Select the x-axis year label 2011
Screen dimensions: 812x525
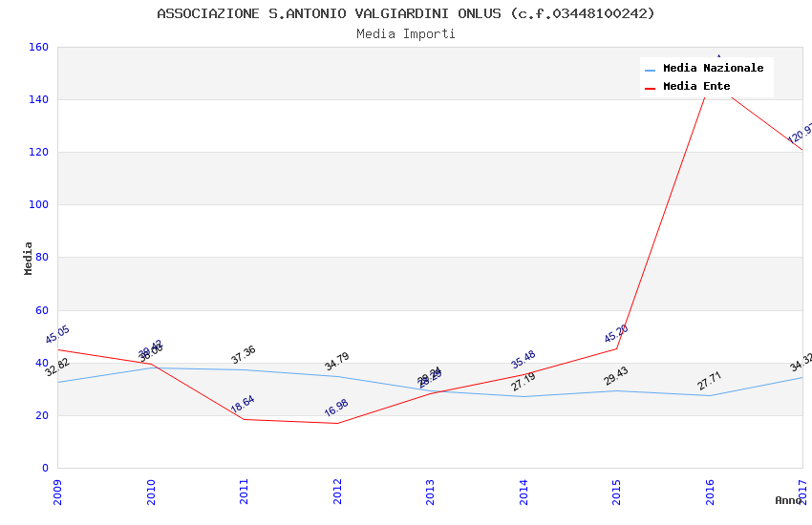244,492
